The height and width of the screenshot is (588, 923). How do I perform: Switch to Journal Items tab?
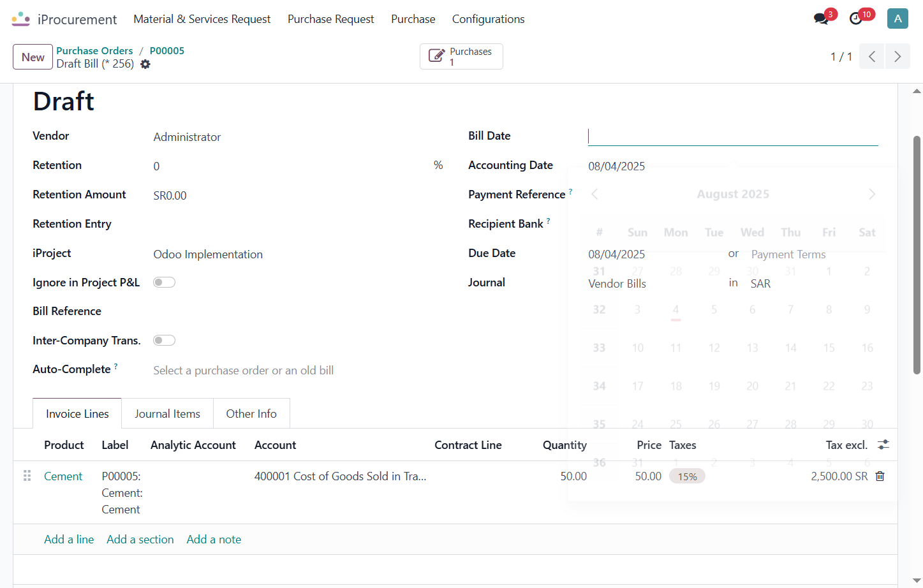pyautogui.click(x=167, y=414)
